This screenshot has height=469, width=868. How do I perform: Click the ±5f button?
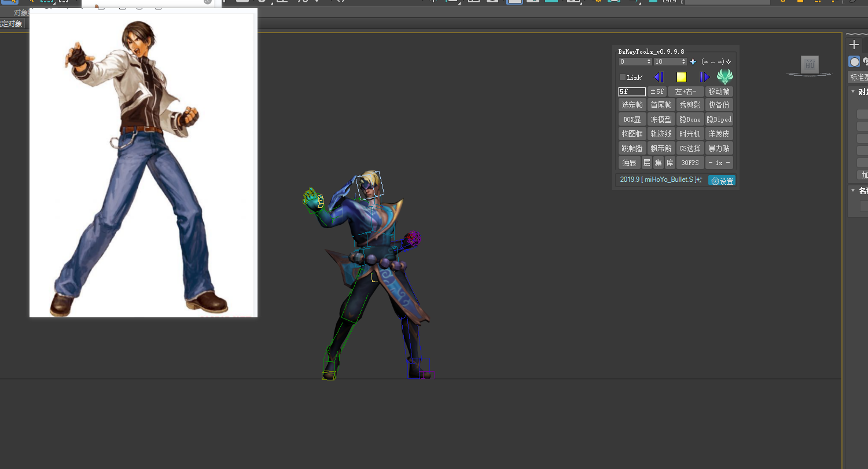click(657, 91)
